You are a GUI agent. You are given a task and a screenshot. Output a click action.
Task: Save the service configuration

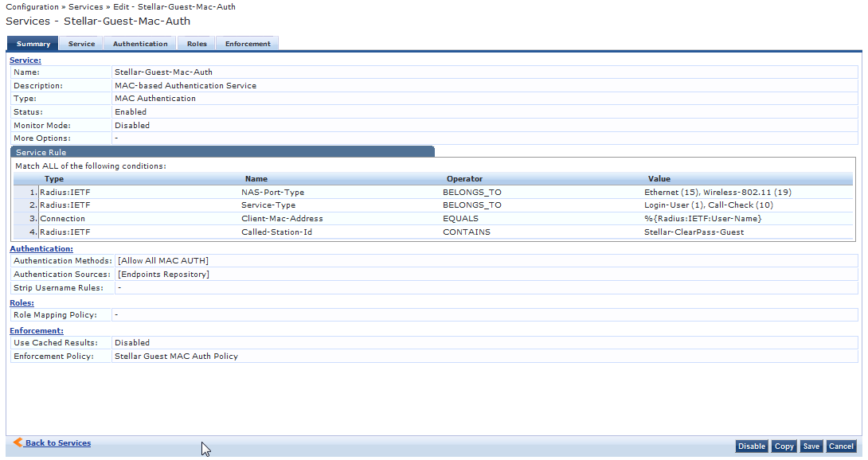click(x=811, y=446)
